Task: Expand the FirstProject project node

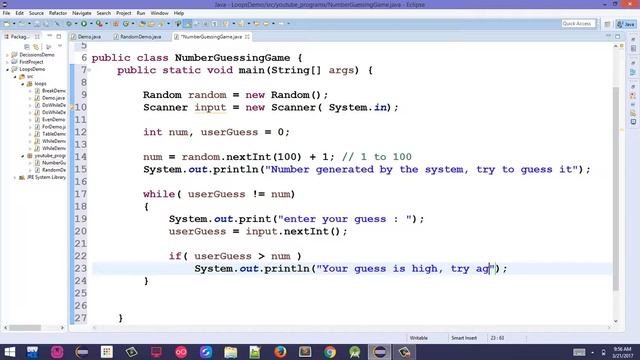Action: point(7,62)
